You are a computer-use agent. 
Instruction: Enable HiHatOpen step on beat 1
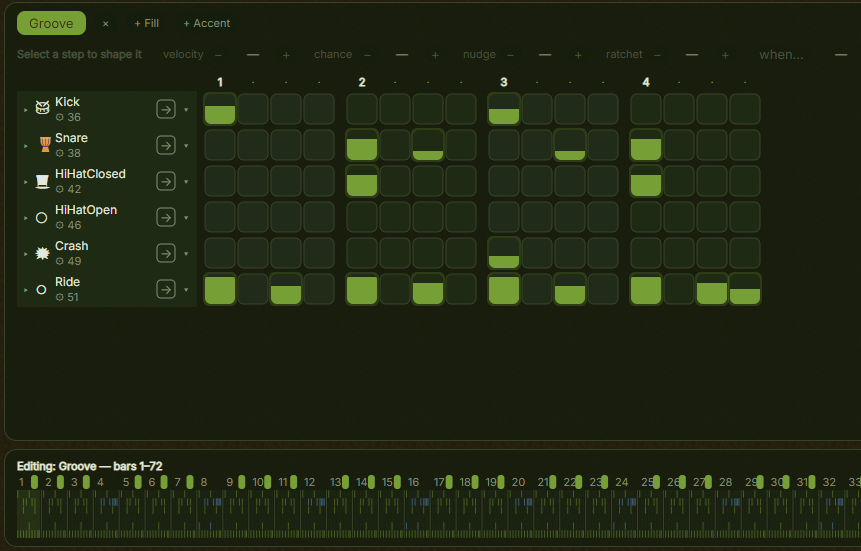220,217
